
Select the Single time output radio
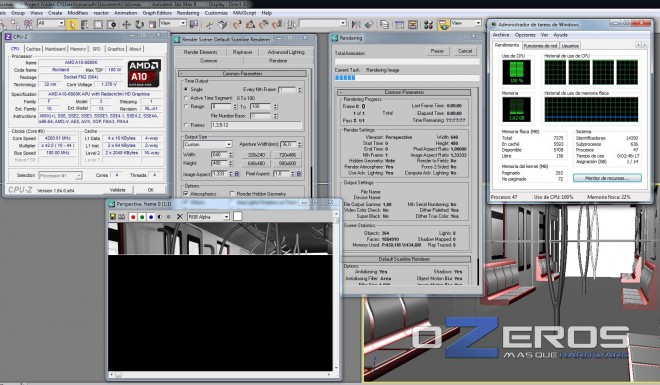coord(186,89)
